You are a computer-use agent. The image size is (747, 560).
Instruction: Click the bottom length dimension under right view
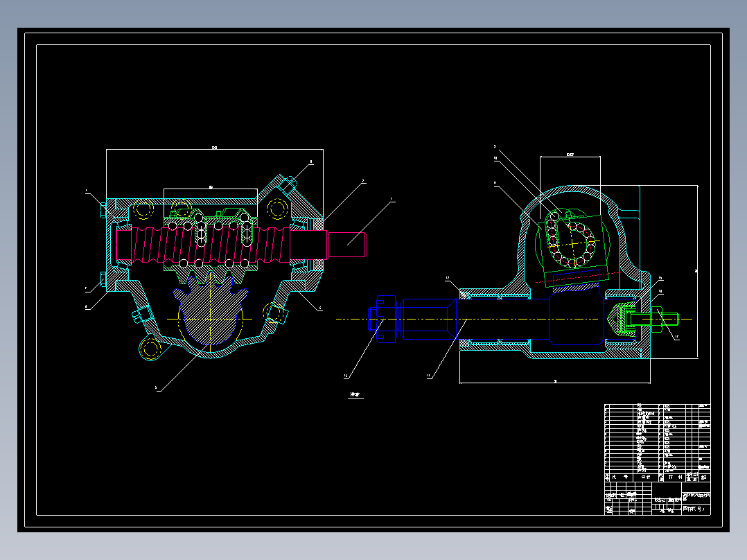[555, 381]
